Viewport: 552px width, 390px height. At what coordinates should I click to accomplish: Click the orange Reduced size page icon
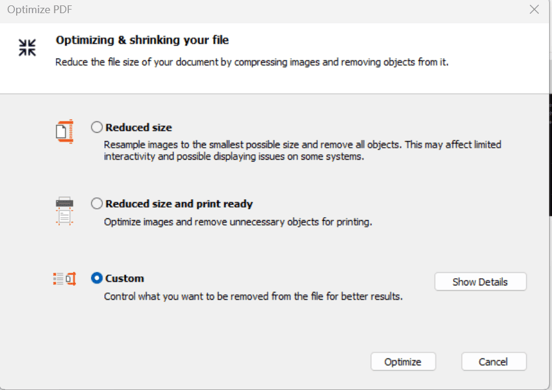[x=65, y=131]
